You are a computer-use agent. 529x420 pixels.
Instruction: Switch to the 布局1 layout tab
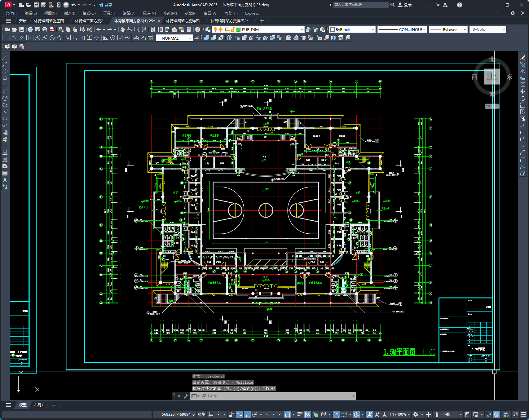tap(39, 405)
